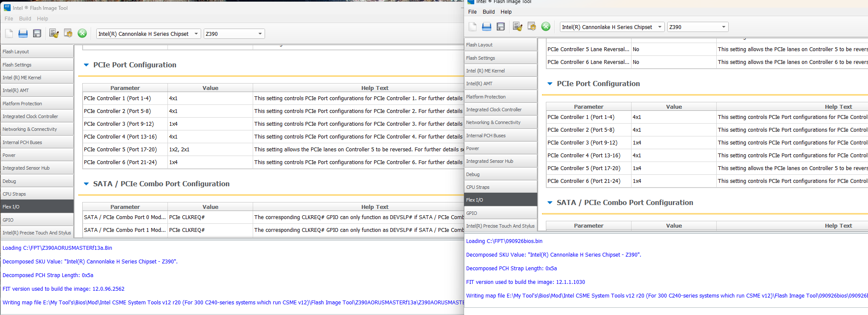Select CPU Straps tab in right window
Screen dimensions: 868x315
pos(501,187)
